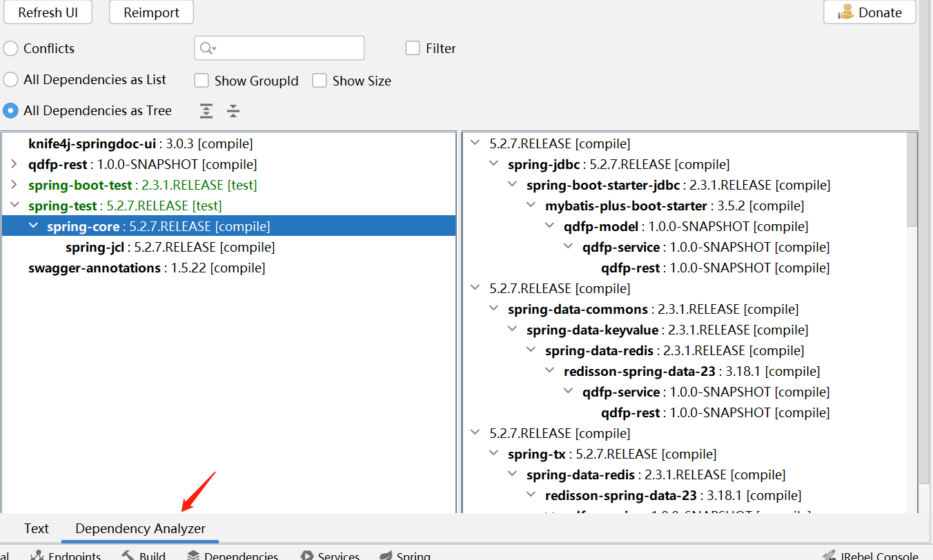The width and height of the screenshot is (933, 560).
Task: Select the spring-boot-test 2.3.1.RELEASE row
Action: 228,185
